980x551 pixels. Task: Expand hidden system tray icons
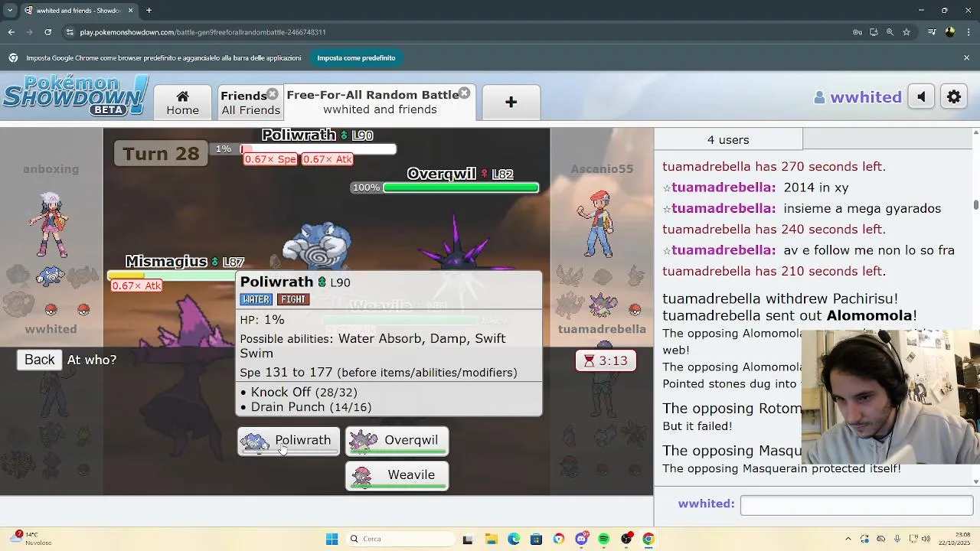click(848, 539)
